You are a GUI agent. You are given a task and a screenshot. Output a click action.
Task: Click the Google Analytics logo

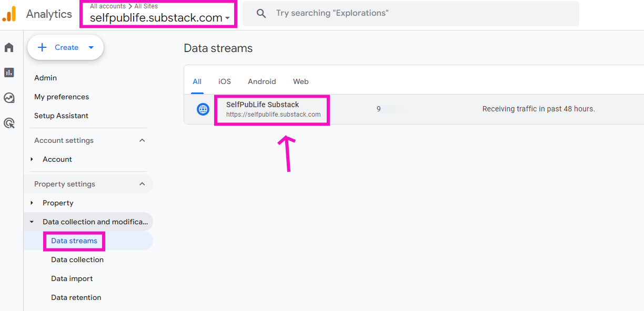9,14
